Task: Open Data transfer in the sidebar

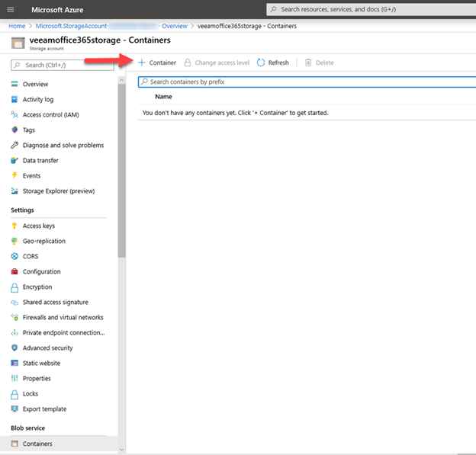Action: pyautogui.click(x=40, y=160)
